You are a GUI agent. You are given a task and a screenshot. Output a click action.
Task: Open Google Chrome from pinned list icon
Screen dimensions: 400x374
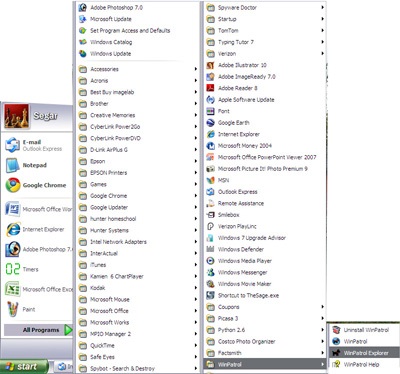click(13, 185)
